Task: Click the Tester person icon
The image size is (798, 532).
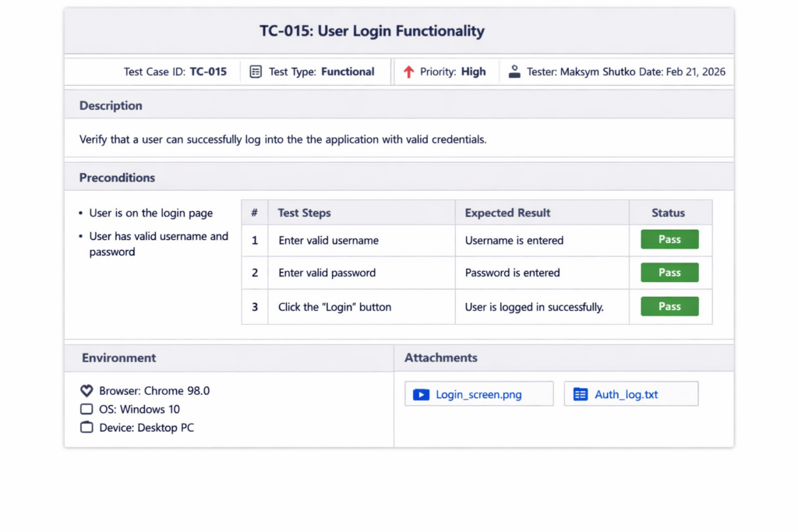Action: pyautogui.click(x=514, y=72)
